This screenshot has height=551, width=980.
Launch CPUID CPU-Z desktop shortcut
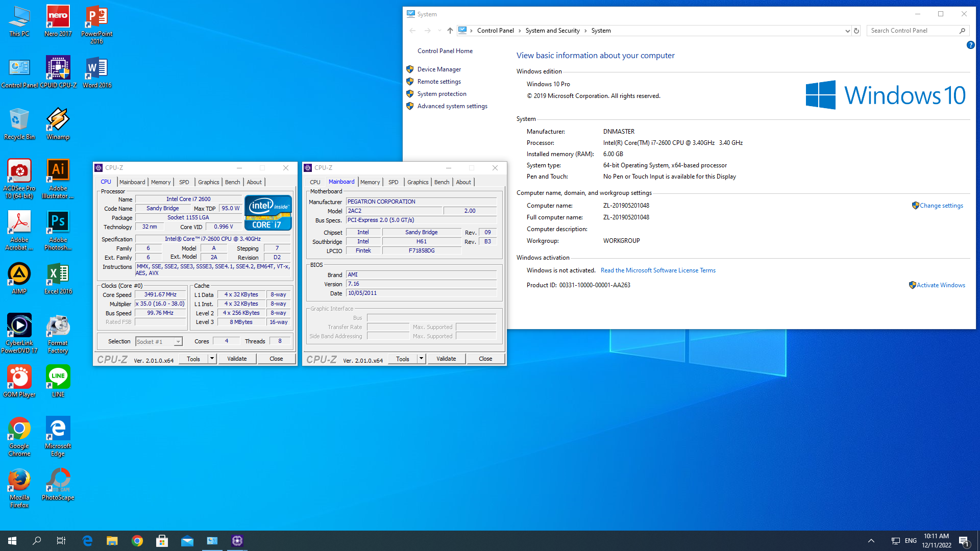pyautogui.click(x=58, y=72)
